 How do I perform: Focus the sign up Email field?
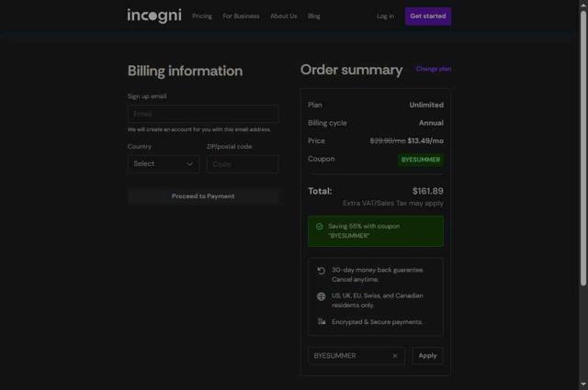(x=203, y=114)
